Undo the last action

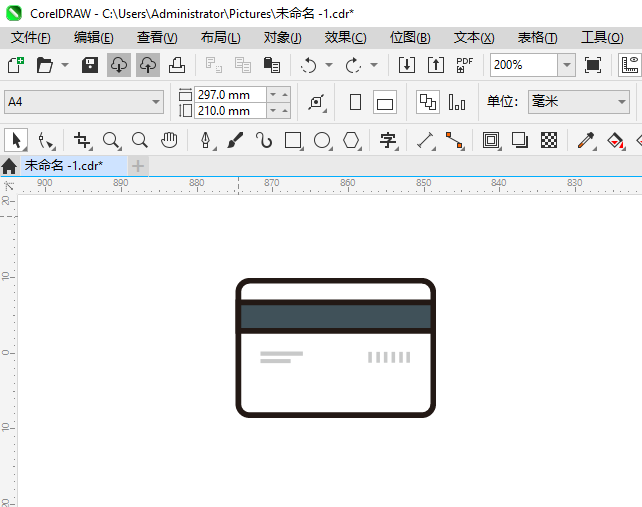point(308,65)
